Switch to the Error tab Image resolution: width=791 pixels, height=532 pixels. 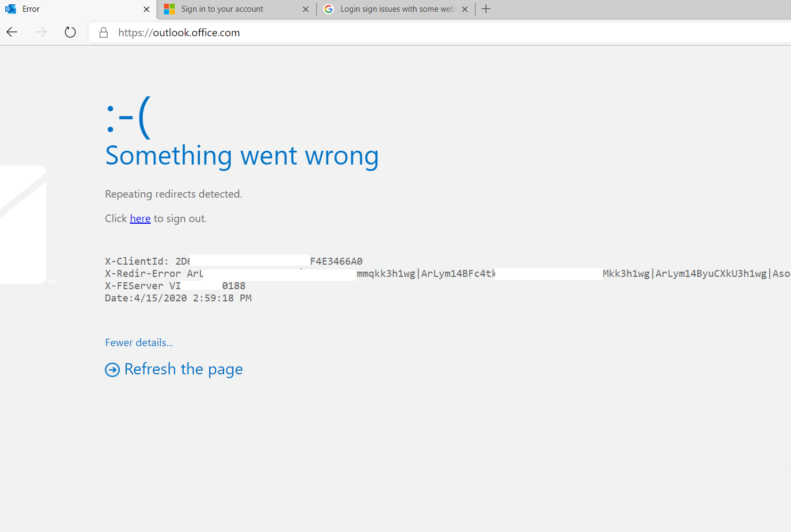point(78,9)
